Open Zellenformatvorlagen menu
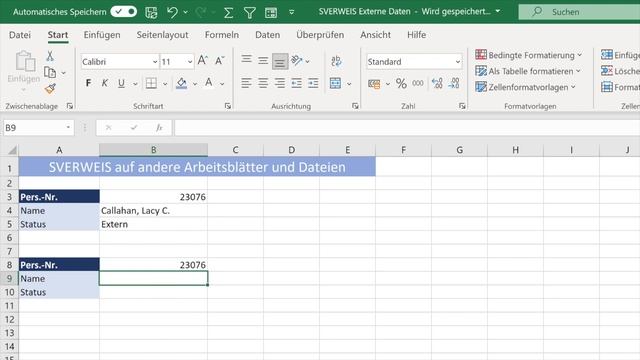 tap(526, 87)
